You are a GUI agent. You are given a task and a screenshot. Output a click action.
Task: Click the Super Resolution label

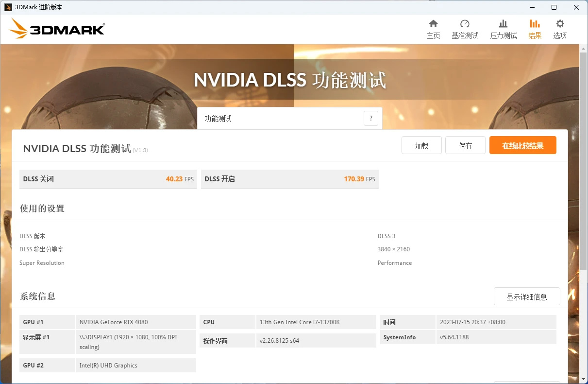click(x=42, y=263)
